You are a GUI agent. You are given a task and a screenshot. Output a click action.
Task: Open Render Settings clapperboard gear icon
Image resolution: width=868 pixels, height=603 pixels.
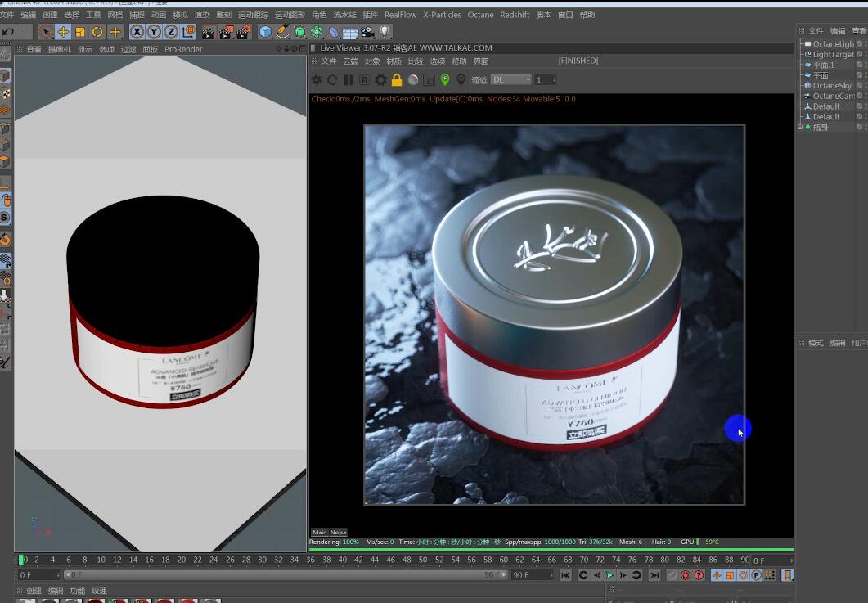pos(244,32)
